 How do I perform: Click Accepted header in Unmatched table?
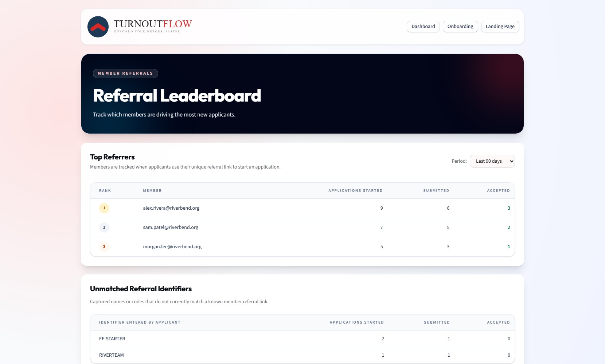tap(499, 323)
